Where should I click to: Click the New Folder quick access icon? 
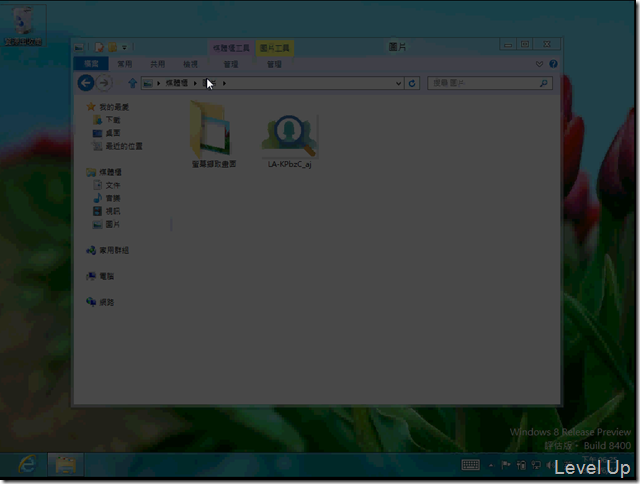[x=112, y=47]
